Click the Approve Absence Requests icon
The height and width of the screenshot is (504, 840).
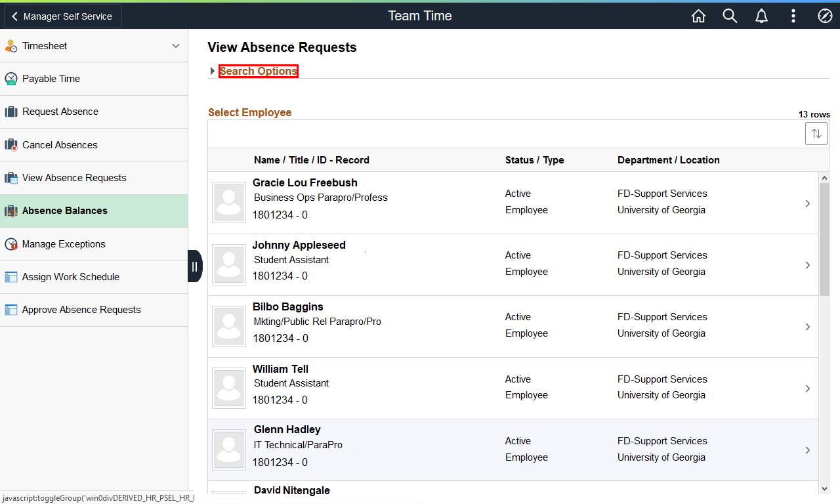point(10,310)
